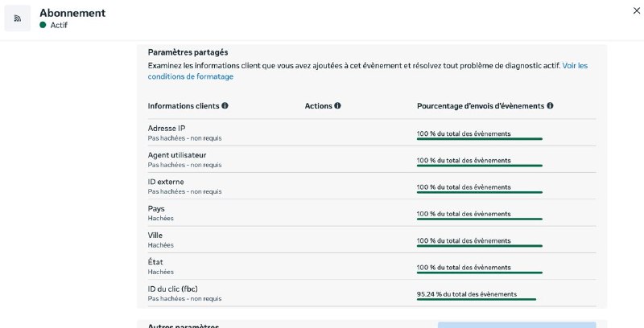Click the Adresse IP 100 % progress bar
Screen dimensions: 644x328
click(479, 139)
